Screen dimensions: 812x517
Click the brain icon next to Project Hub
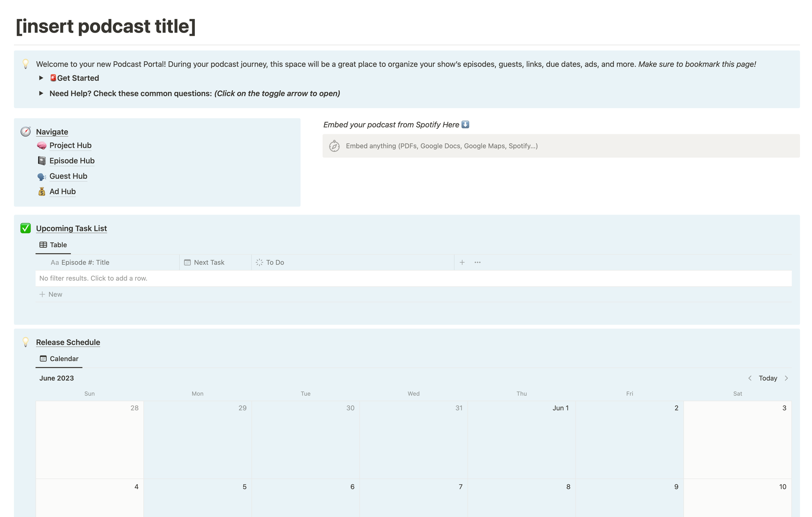point(42,145)
